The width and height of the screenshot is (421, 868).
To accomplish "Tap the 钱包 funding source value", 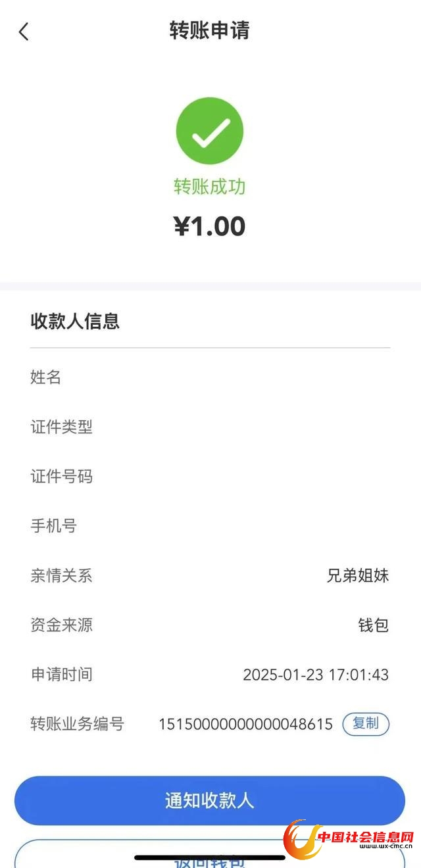I will point(373,625).
